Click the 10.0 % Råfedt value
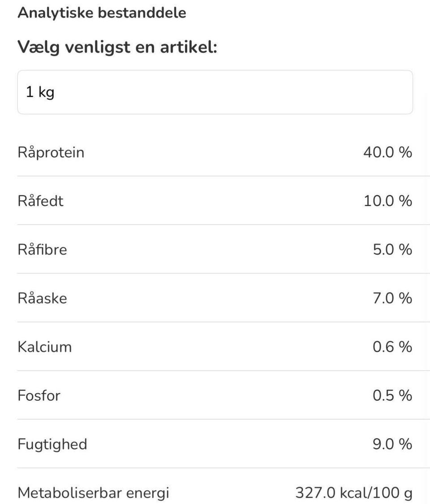 pyautogui.click(x=387, y=201)
